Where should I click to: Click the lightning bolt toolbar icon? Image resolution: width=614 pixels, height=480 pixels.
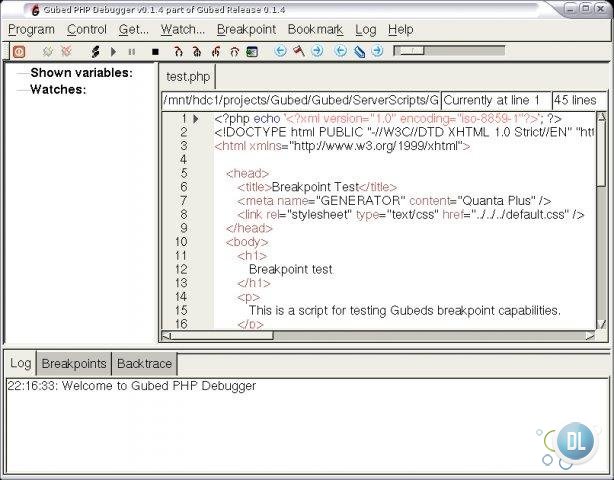pyautogui.click(x=95, y=51)
